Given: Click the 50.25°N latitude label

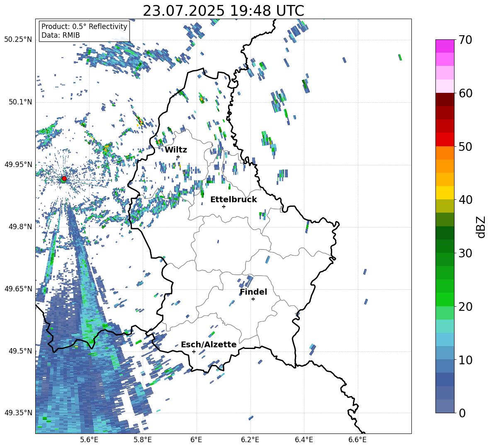Looking at the screenshot, I should [18, 40].
